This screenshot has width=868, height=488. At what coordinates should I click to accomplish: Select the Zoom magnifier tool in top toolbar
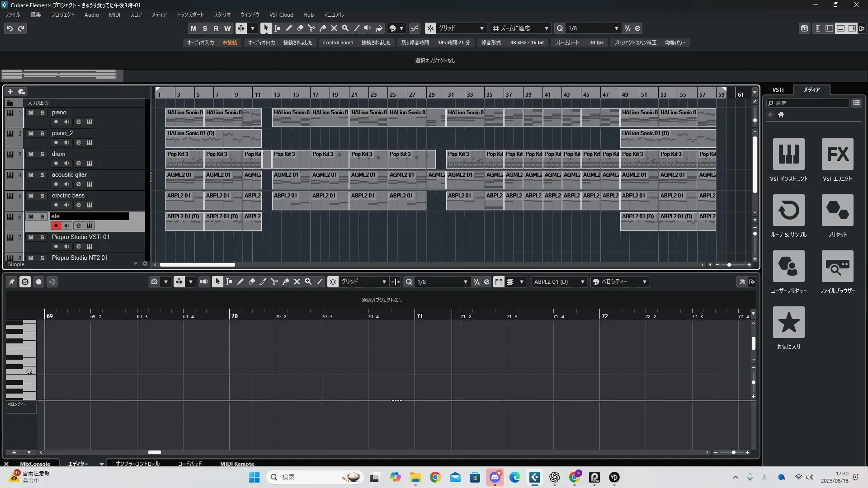[345, 28]
